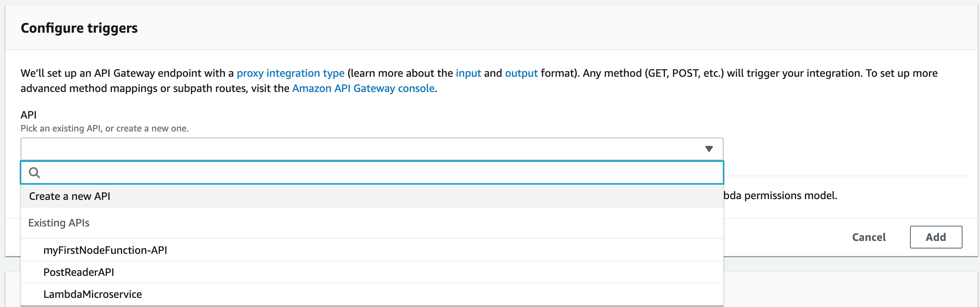Click the search magnifier icon in dropdown
The image size is (980, 307).
tap(34, 173)
